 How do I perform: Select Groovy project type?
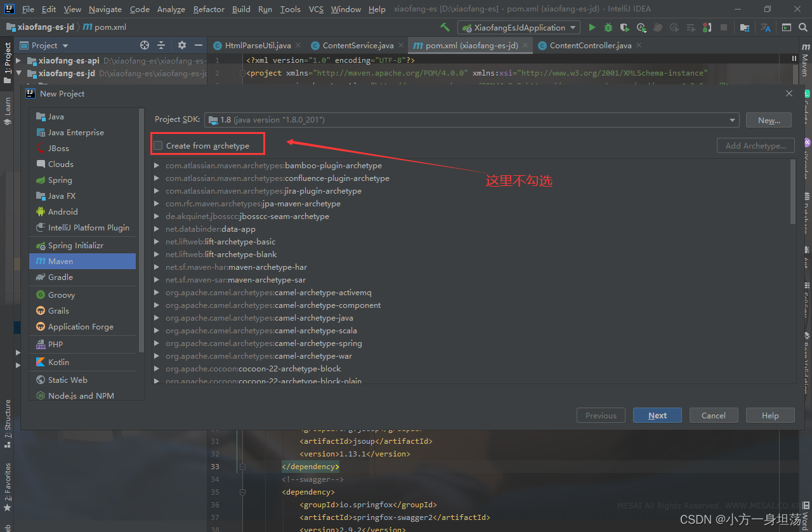click(82, 295)
